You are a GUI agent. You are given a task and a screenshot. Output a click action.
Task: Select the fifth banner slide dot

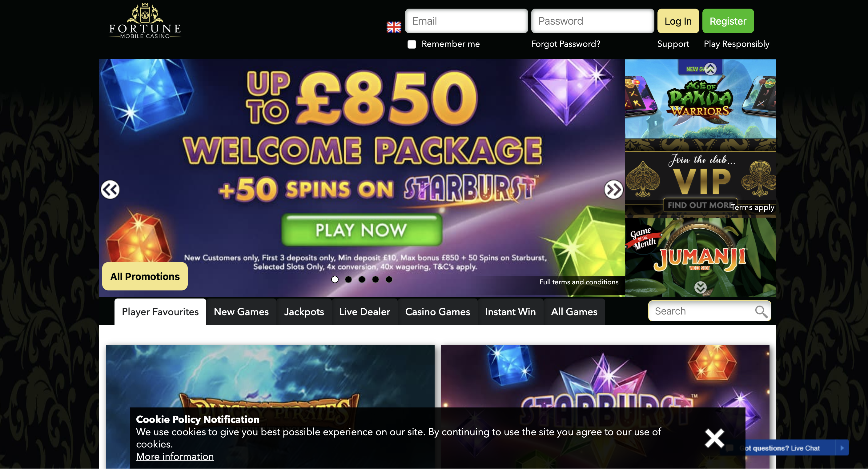click(389, 279)
